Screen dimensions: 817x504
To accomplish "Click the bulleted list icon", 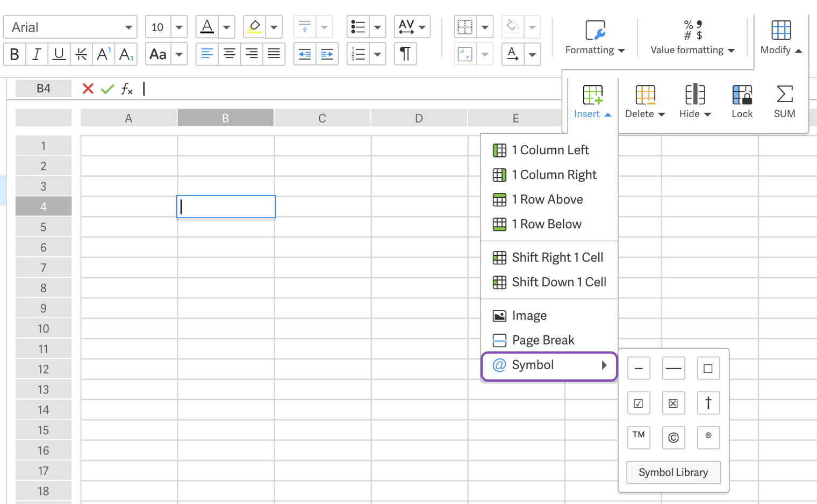I will pyautogui.click(x=358, y=26).
